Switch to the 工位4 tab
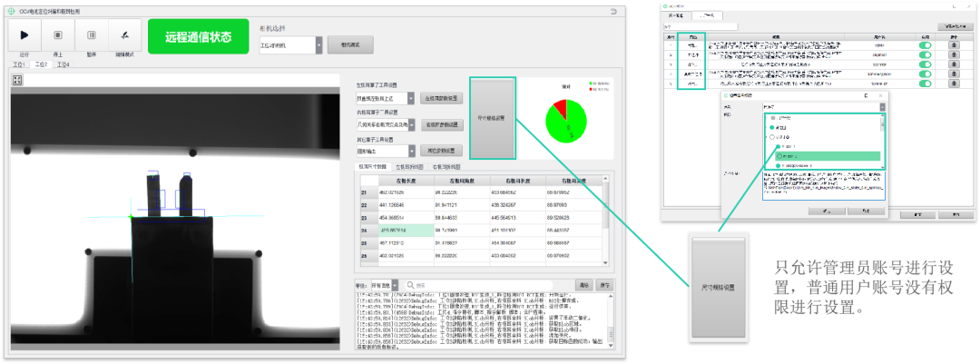 (64, 65)
